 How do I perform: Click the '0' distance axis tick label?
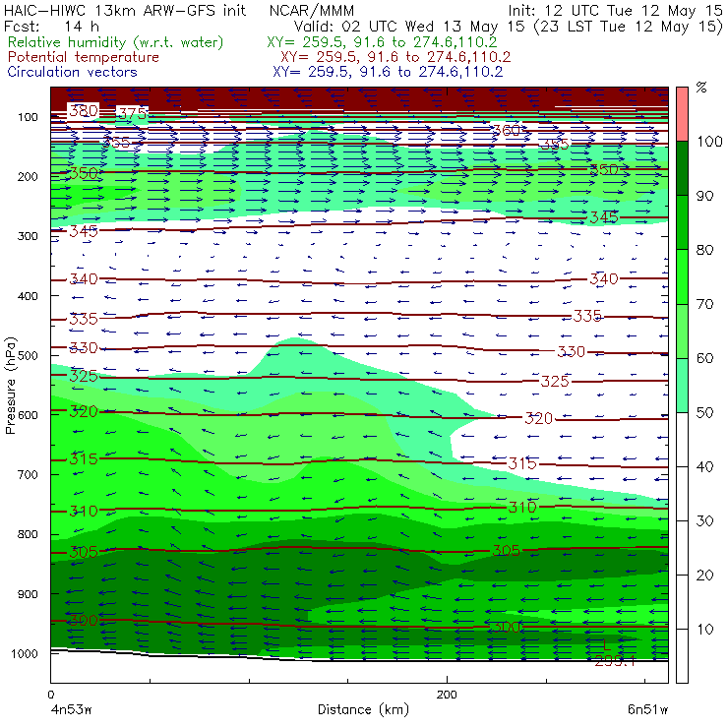click(50, 695)
